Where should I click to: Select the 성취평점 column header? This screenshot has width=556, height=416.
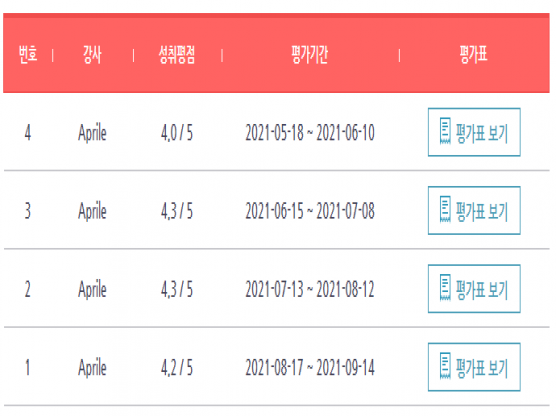tap(177, 55)
